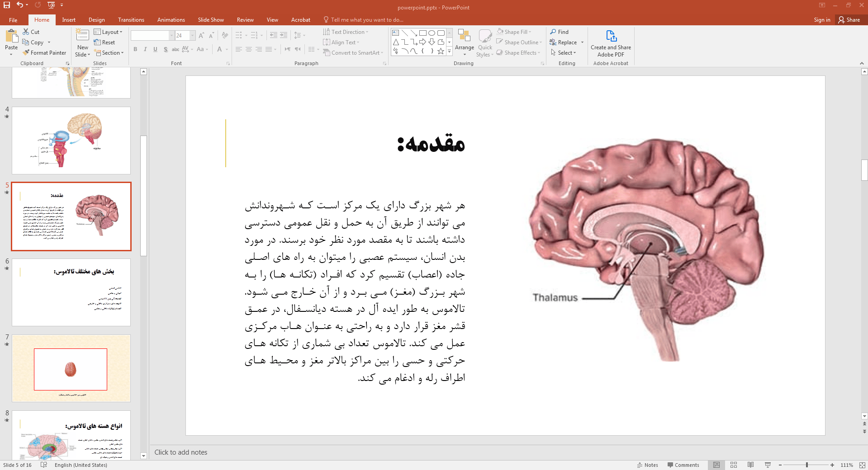This screenshot has width=868, height=470.
Task: Open the Transitions tab
Action: coord(131,20)
